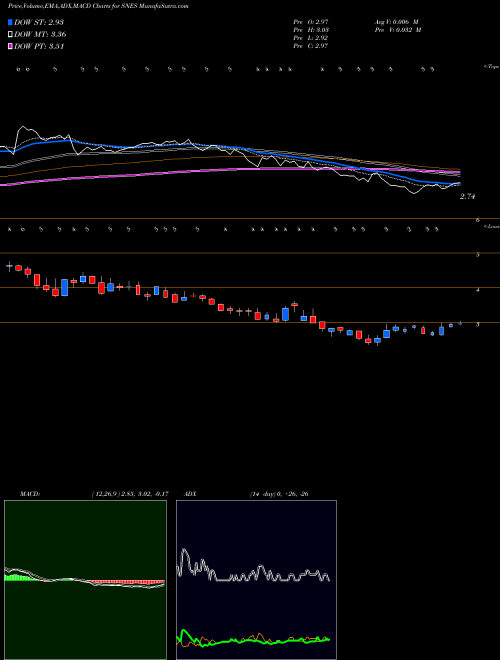Click the tall blue candlestick above level 4

[x=64, y=287]
